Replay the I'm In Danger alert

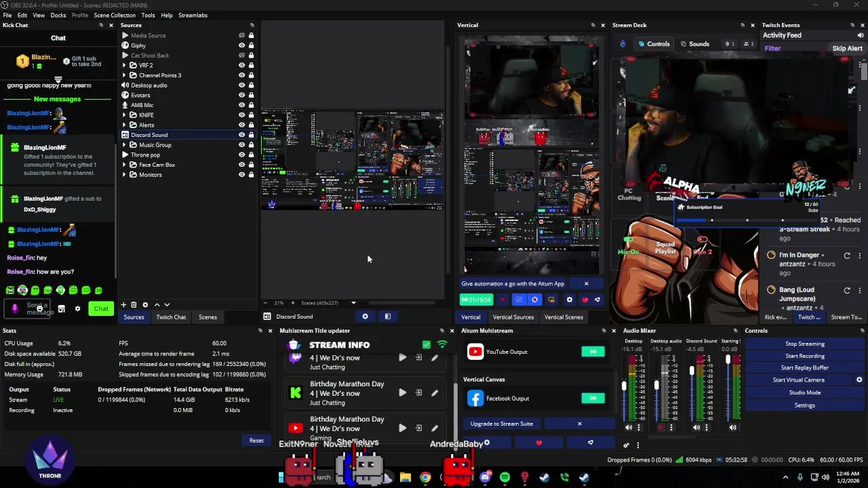coord(847,256)
